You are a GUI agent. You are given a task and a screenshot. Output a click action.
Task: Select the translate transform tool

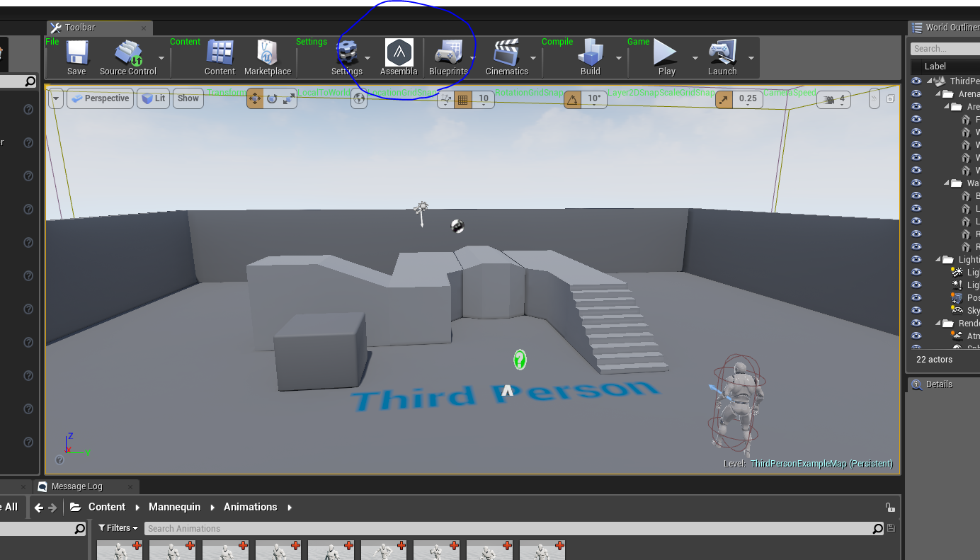[x=255, y=99]
